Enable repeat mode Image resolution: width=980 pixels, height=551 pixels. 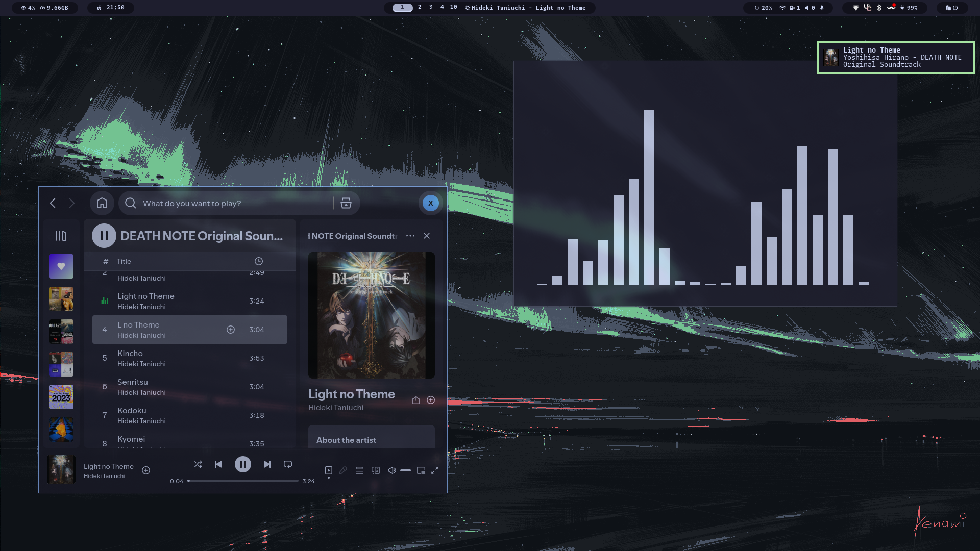click(287, 464)
